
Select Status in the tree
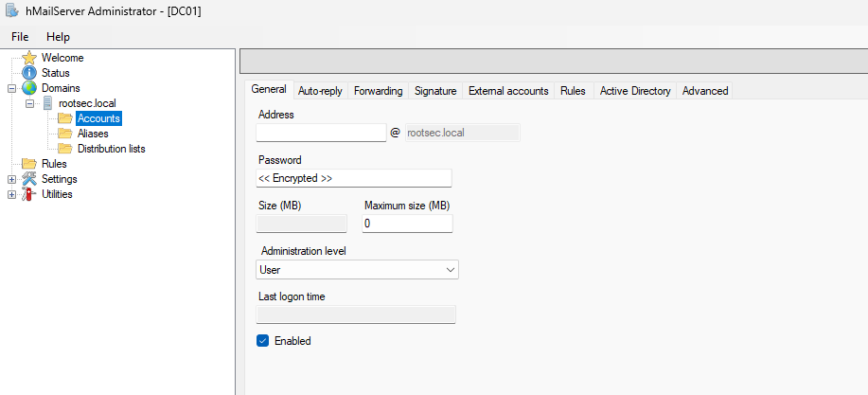pyautogui.click(x=55, y=73)
